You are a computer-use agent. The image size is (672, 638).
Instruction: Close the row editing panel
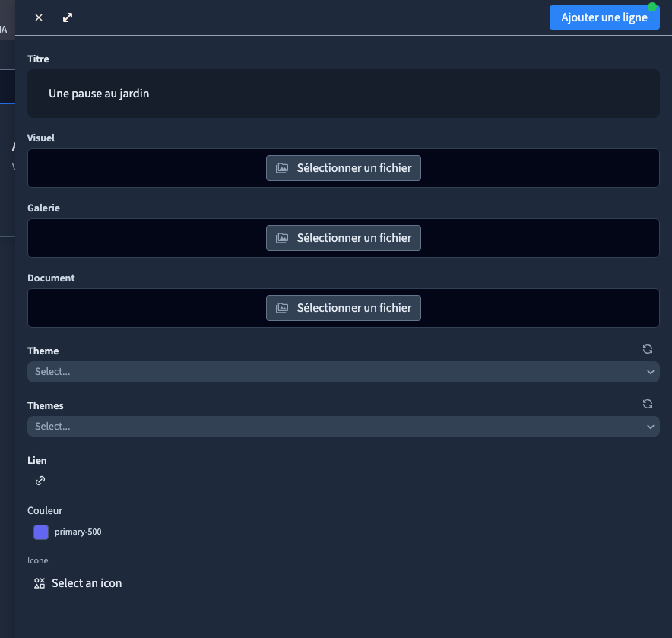[39, 17]
